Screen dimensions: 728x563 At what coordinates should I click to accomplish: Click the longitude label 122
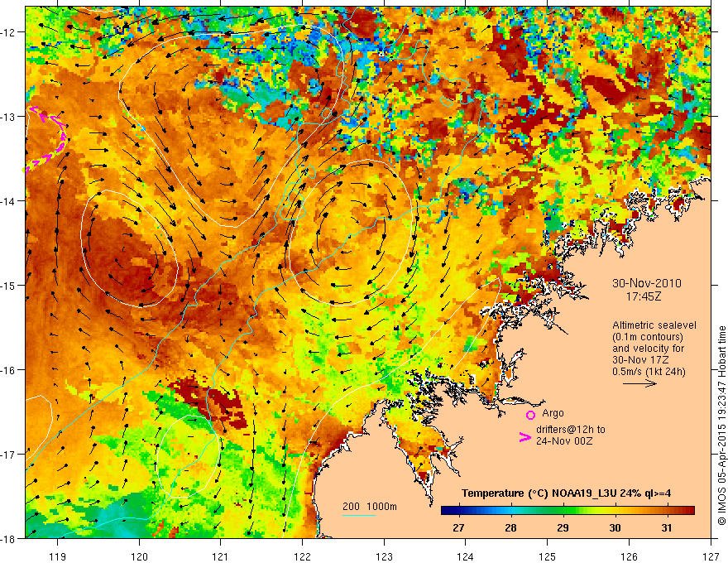point(302,556)
